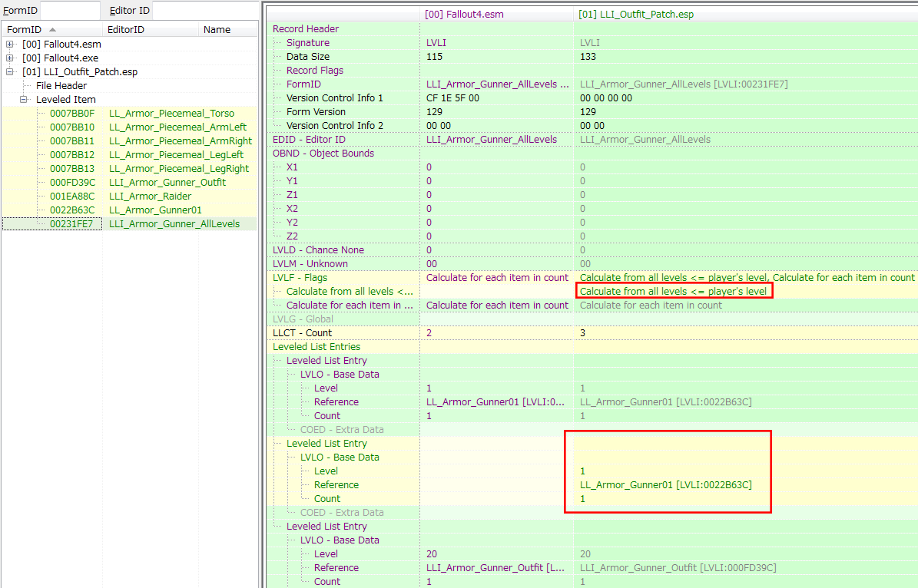
Task: Click LLCT - Count value 2 in Fallout4.esm column
Action: click(x=429, y=333)
